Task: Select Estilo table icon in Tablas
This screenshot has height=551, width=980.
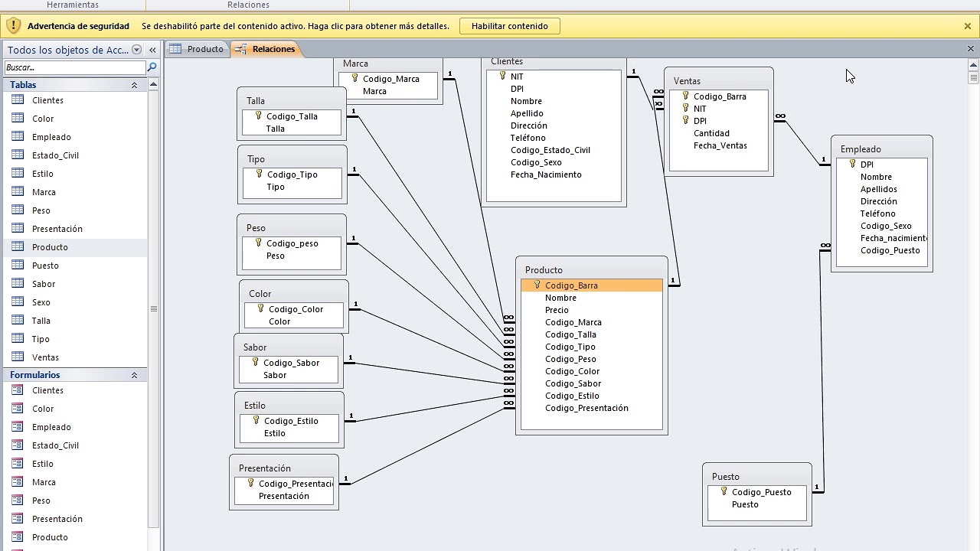Action: [x=18, y=174]
